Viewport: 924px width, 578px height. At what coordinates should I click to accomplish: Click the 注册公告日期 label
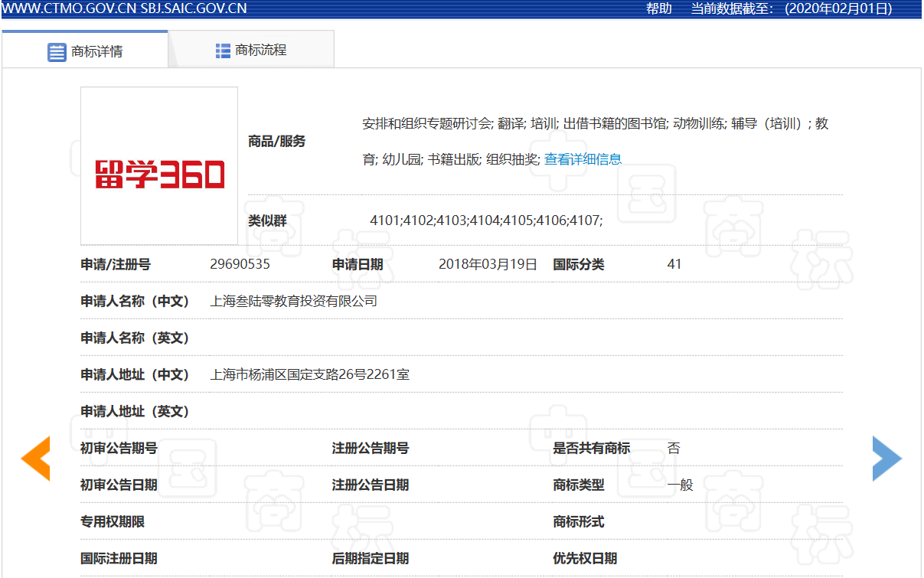click(x=371, y=485)
